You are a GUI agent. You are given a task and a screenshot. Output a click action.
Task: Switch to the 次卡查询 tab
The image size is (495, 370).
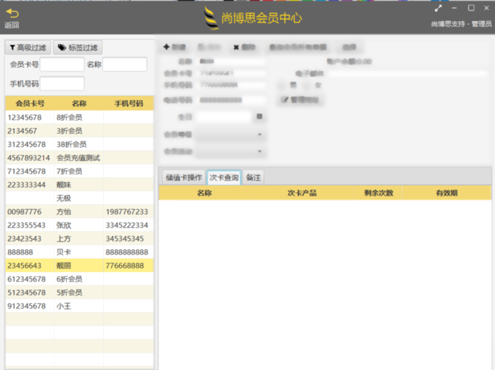[x=224, y=178]
